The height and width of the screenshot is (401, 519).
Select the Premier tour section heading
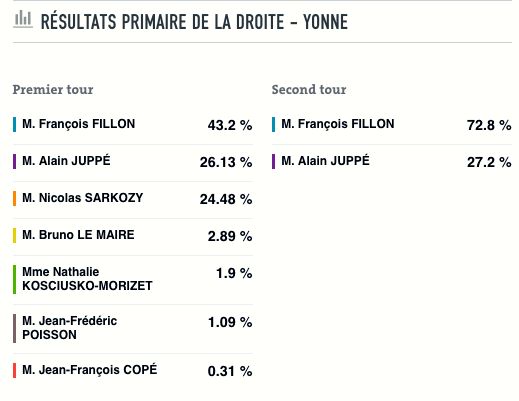click(53, 89)
